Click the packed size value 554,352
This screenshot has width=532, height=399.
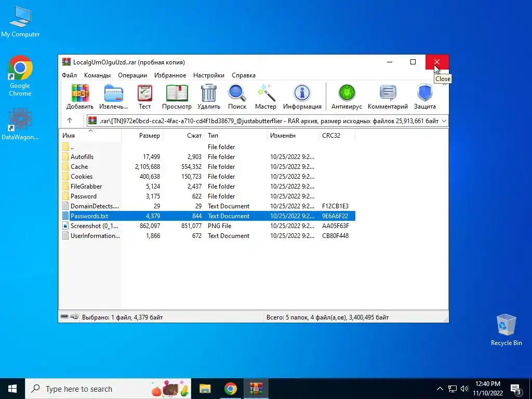tap(191, 167)
